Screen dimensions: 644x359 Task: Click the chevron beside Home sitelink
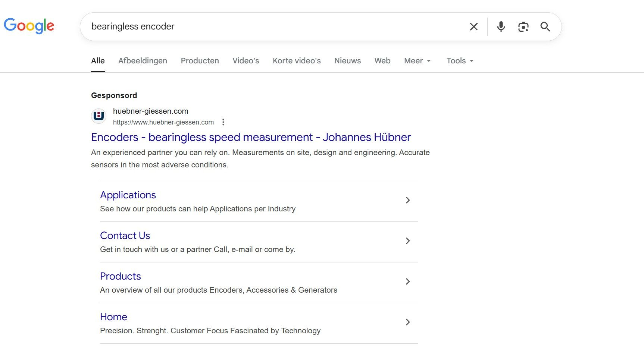pyautogui.click(x=408, y=322)
